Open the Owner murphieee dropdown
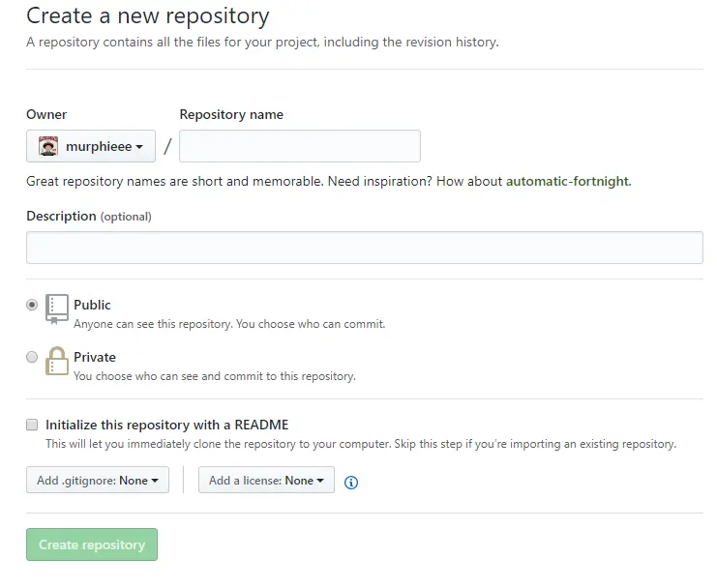 [91, 146]
